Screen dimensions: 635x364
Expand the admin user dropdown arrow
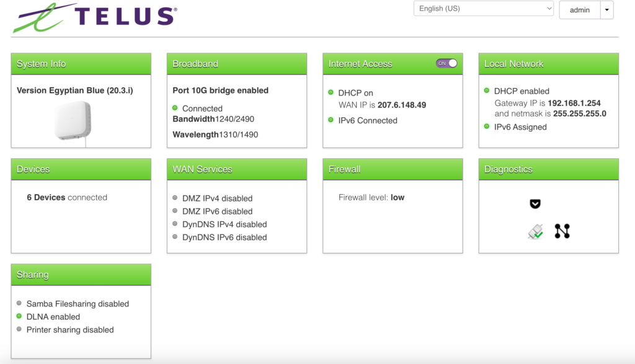tap(606, 10)
